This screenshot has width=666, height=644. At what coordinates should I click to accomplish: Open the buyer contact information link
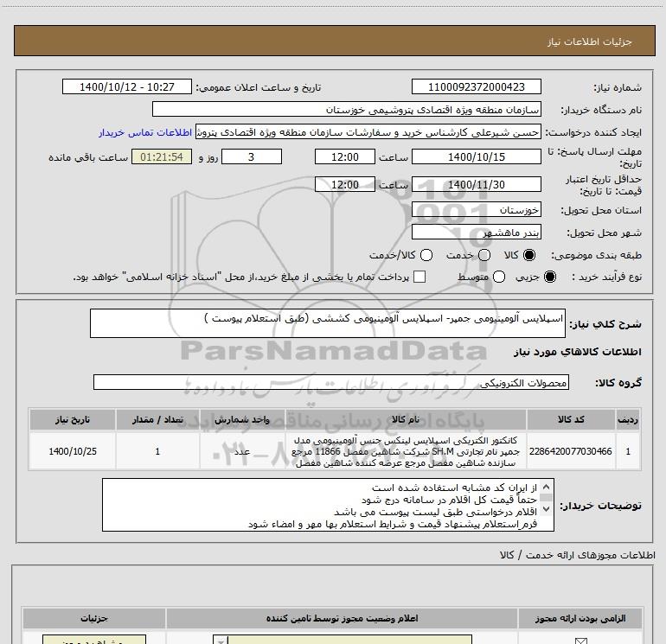point(145,133)
